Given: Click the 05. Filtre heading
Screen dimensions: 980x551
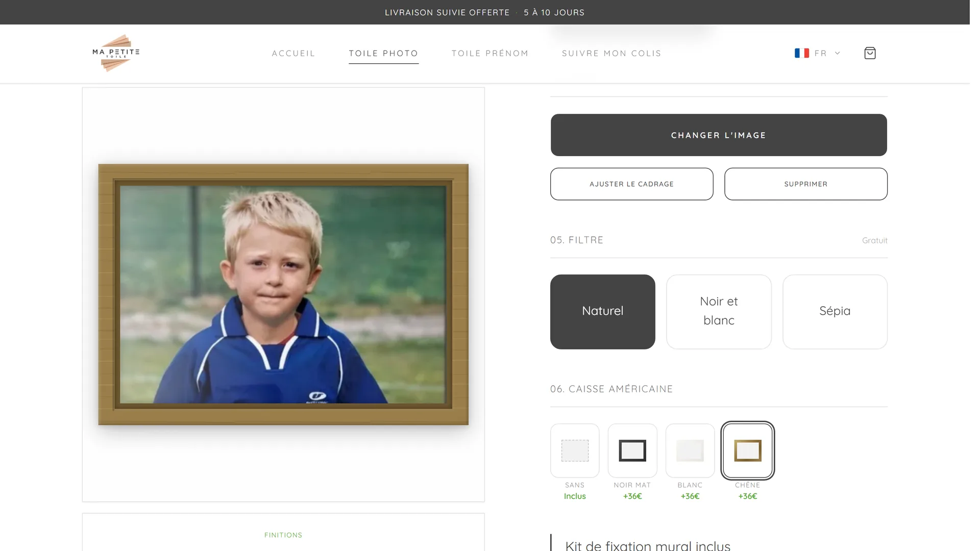Looking at the screenshot, I should coord(577,240).
